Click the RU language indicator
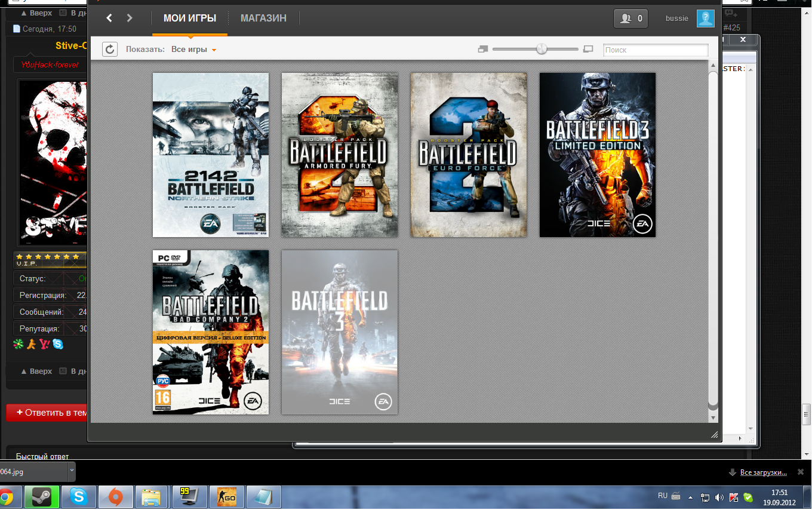 point(663,496)
